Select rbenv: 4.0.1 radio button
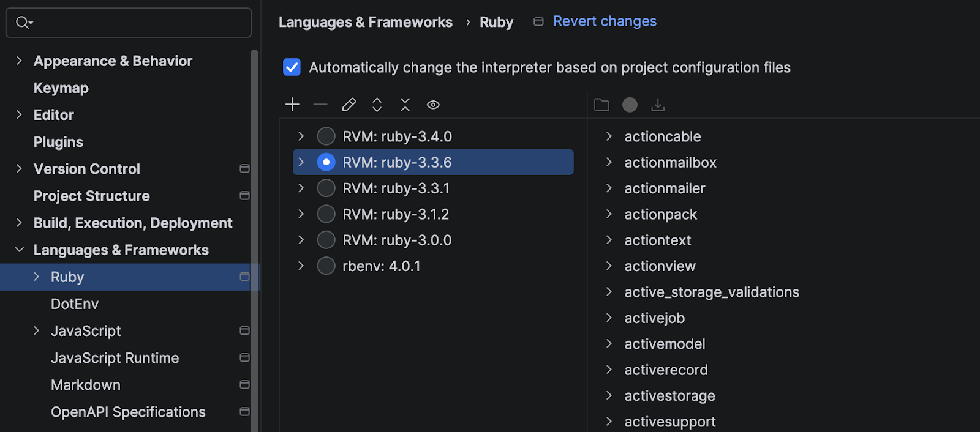 click(x=326, y=266)
